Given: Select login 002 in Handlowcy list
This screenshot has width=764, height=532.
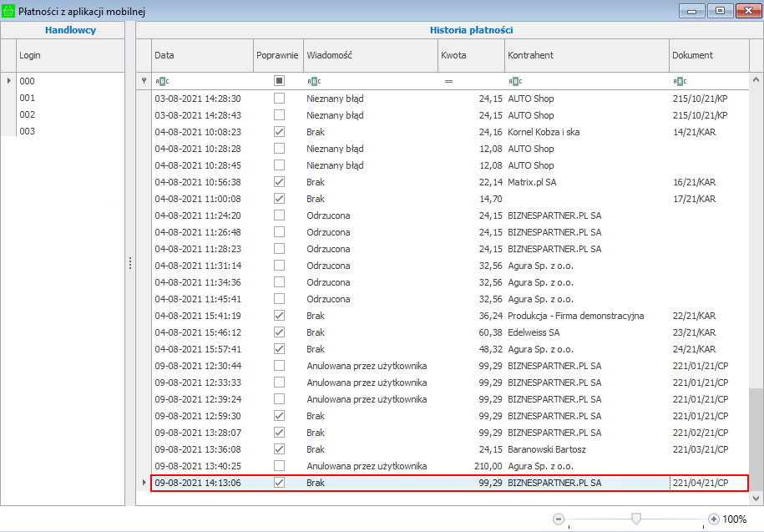Looking at the screenshot, I should click(x=28, y=114).
